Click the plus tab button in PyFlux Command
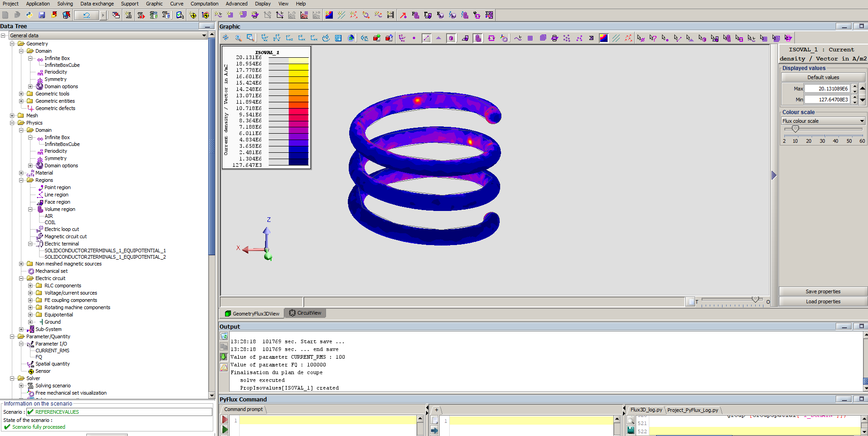 click(x=437, y=410)
